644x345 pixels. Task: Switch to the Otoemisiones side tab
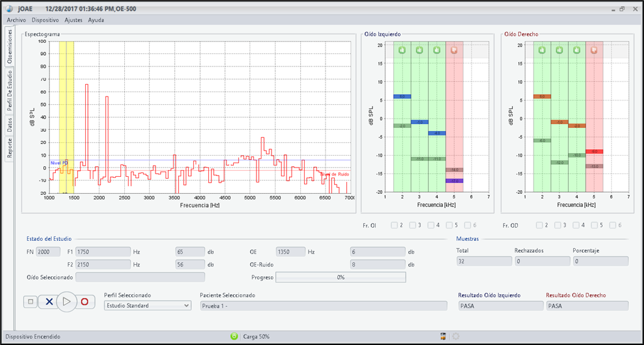(10, 46)
